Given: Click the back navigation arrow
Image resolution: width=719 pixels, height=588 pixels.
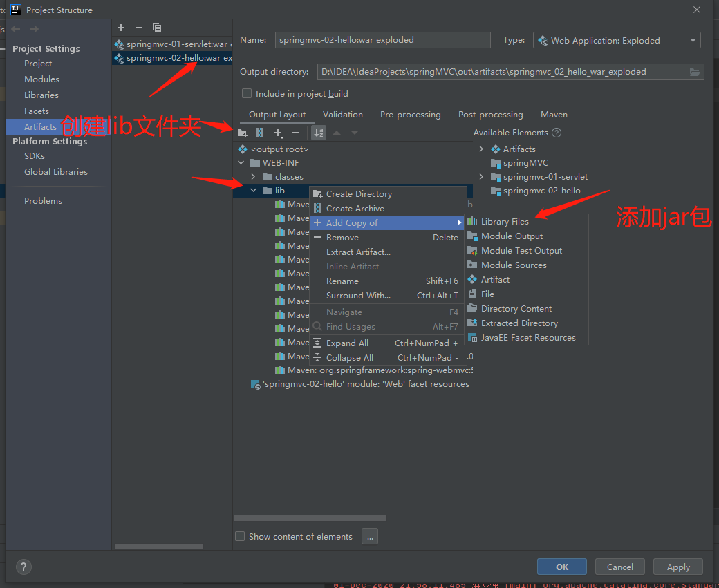Looking at the screenshot, I should [x=16, y=29].
